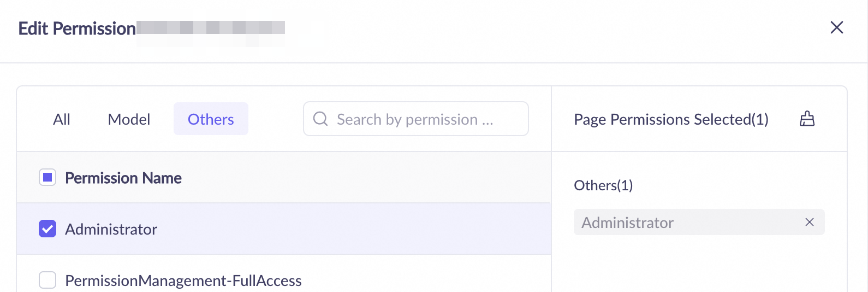
Task: Close the Edit Permission dialog
Action: pos(836,27)
